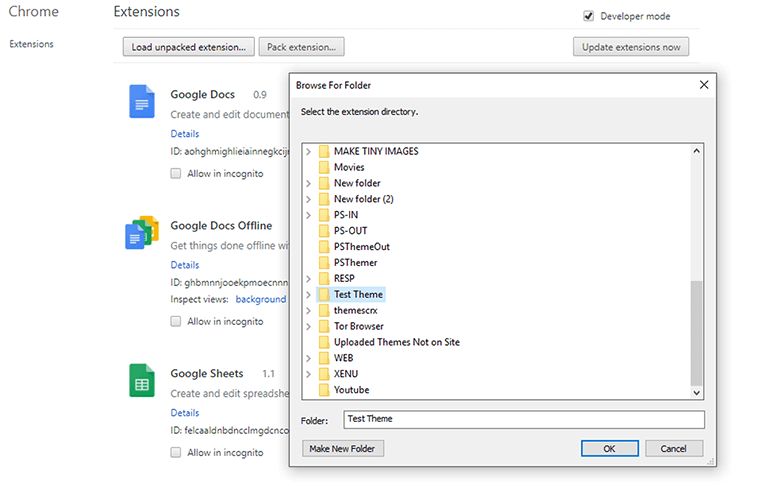The height and width of the screenshot is (486, 777).
Task: Select the 'PSThemeOut' folder name
Action: pyautogui.click(x=362, y=246)
